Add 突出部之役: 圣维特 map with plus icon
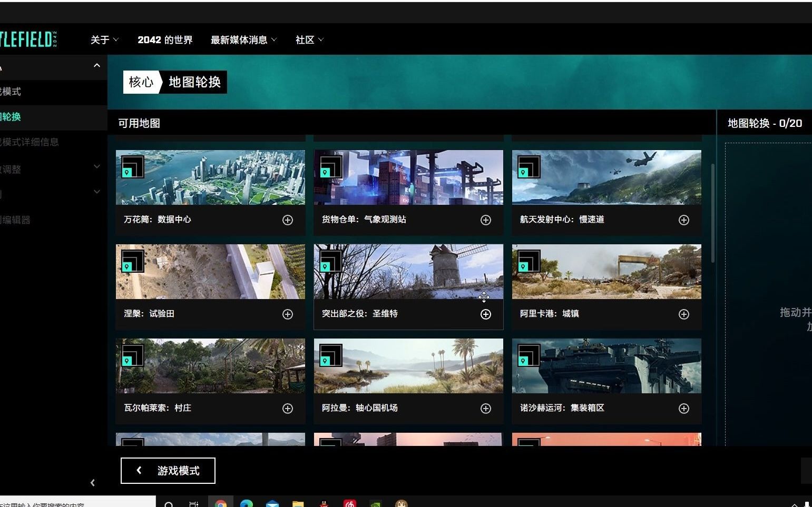This screenshot has width=812, height=507. click(x=486, y=314)
